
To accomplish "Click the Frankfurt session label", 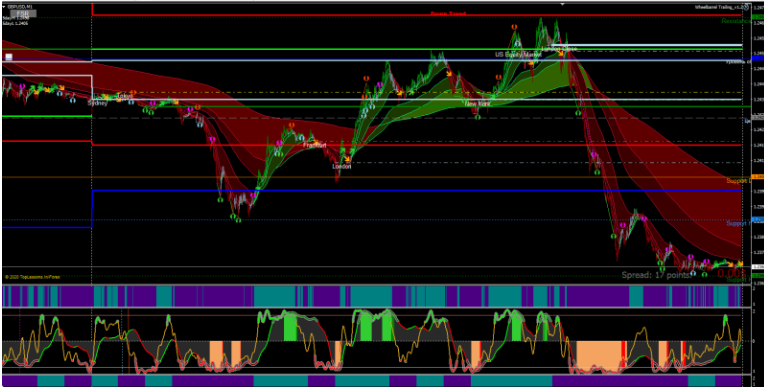I will (314, 145).
